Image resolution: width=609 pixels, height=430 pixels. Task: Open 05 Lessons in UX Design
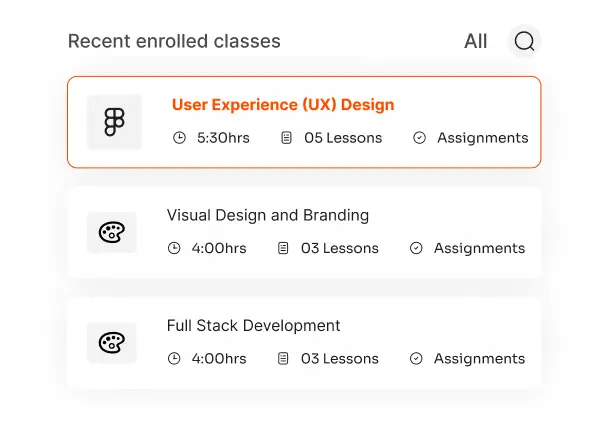pos(343,138)
